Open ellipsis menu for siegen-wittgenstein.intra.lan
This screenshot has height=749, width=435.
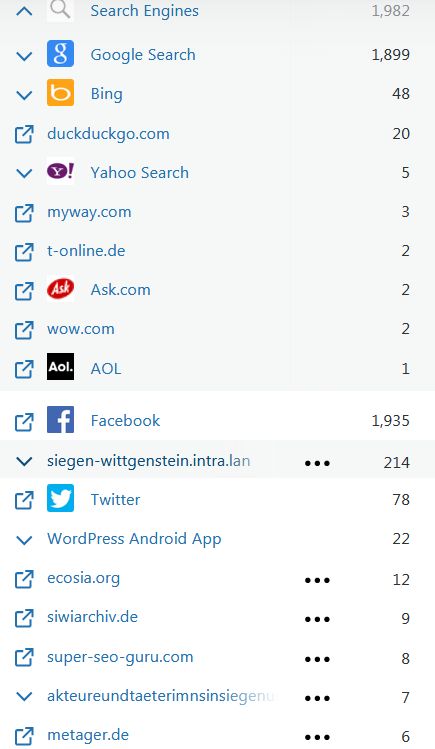(317, 463)
